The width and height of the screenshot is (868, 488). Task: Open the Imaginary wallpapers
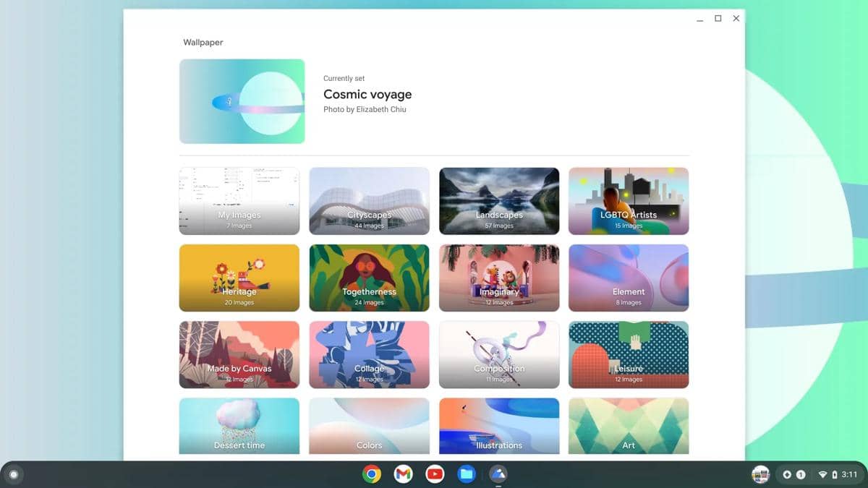(x=499, y=278)
